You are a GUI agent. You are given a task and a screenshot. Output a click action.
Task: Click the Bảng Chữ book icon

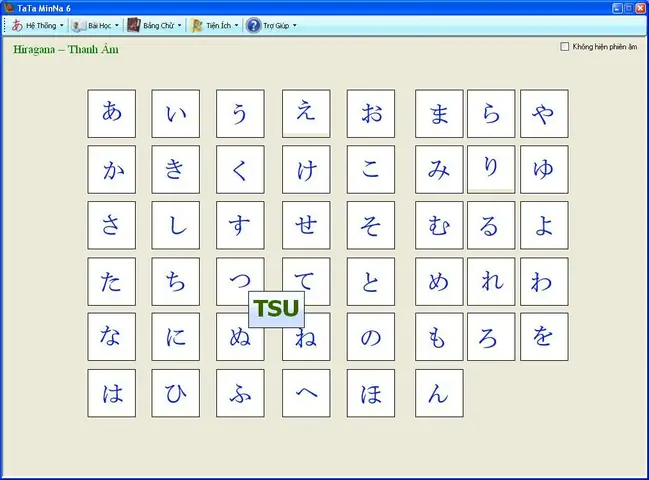(x=134, y=25)
